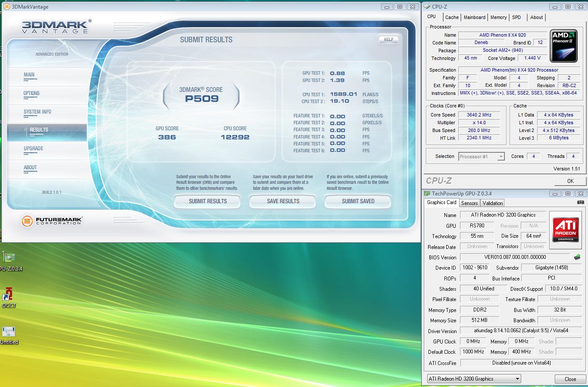Viewport: 588px width, 387px height.
Task: Click the Default Clock value 1000 MHz
Action: 473,352
